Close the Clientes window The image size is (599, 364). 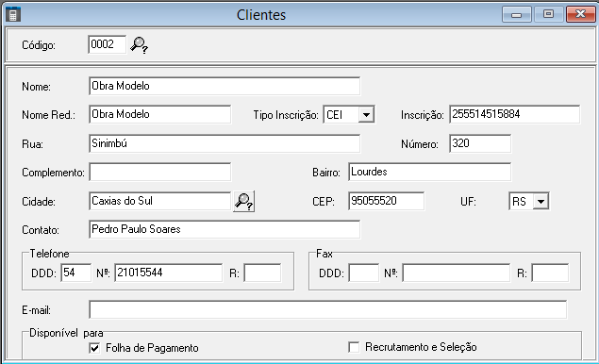click(x=580, y=14)
